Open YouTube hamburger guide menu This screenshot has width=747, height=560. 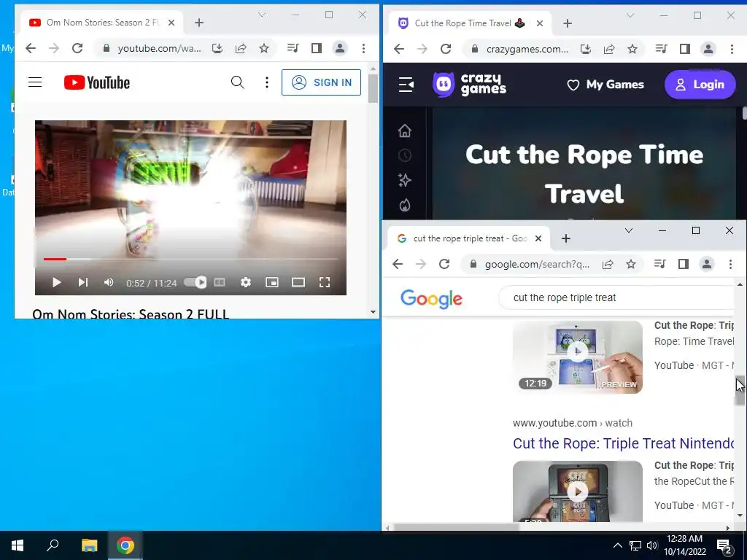pos(35,82)
